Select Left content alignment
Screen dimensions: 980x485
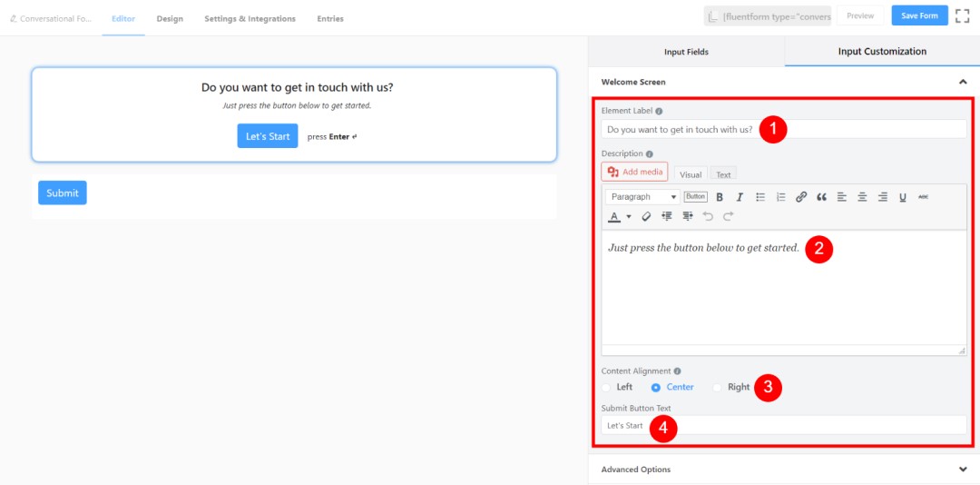[x=618, y=388]
